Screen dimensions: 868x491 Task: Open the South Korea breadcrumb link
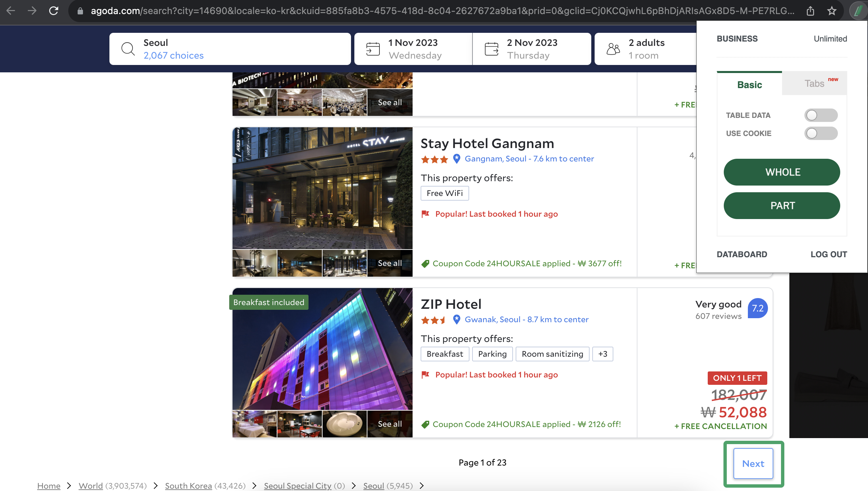[188, 486]
